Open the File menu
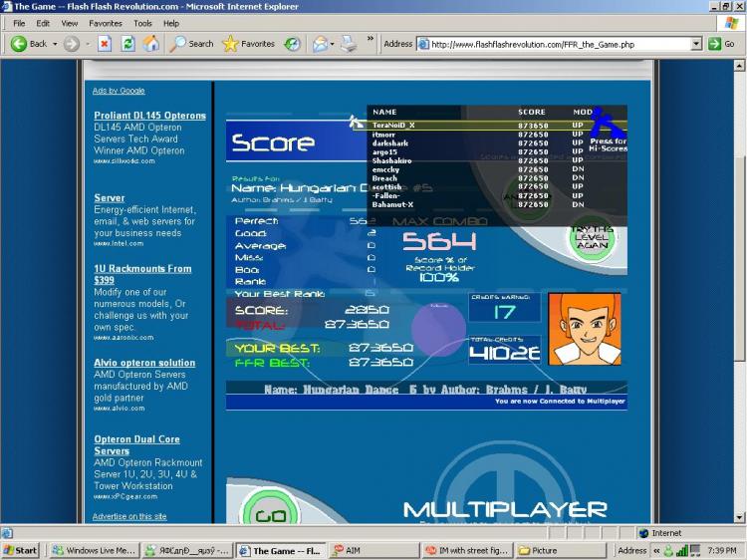747x560 pixels. click(x=19, y=23)
